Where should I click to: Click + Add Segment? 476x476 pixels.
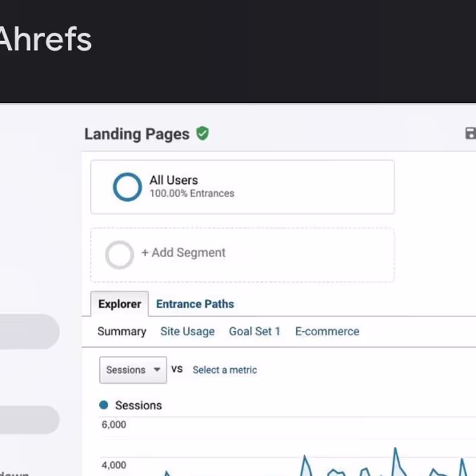(183, 252)
